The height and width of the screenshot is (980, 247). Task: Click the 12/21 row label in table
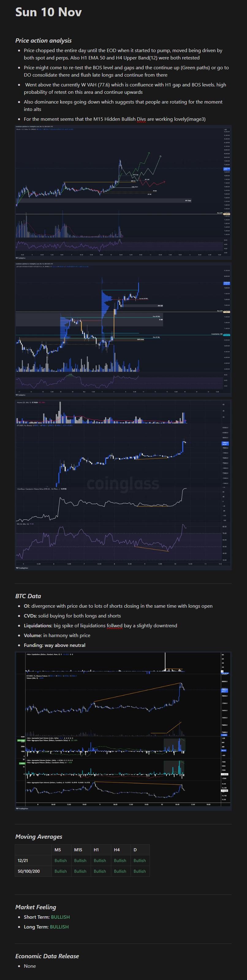click(23, 860)
